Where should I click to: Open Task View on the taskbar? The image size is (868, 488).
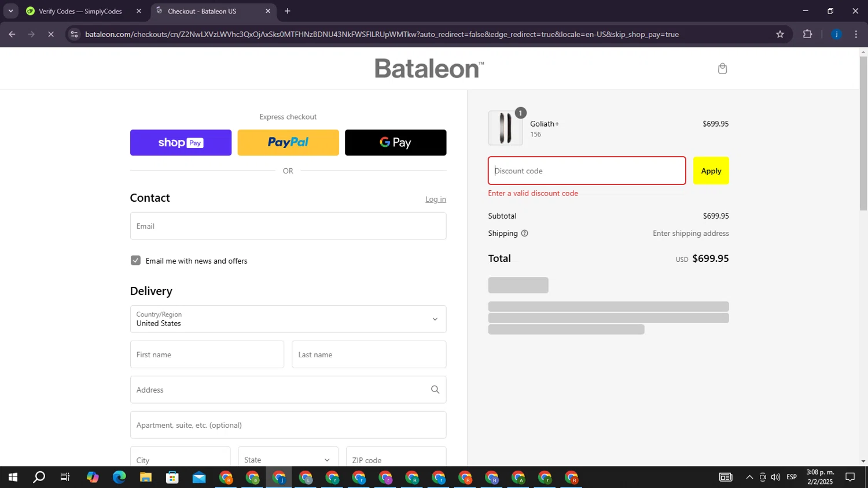(x=65, y=478)
